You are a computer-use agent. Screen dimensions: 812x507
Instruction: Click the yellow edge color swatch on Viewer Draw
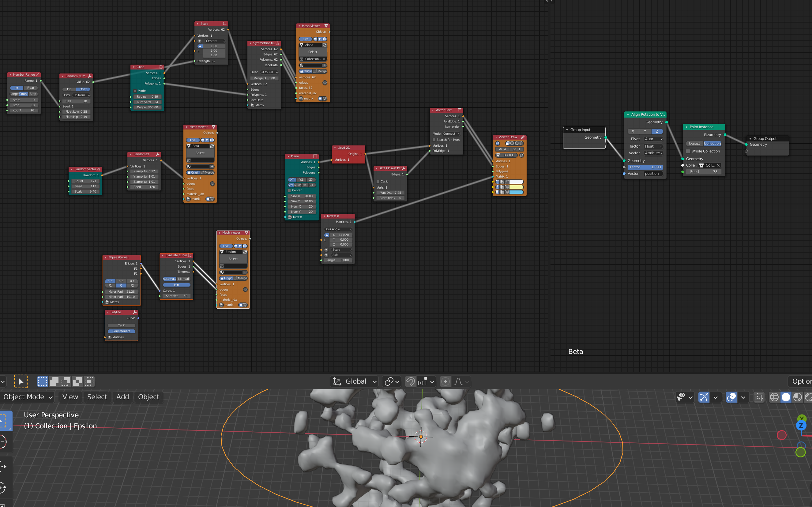click(516, 187)
